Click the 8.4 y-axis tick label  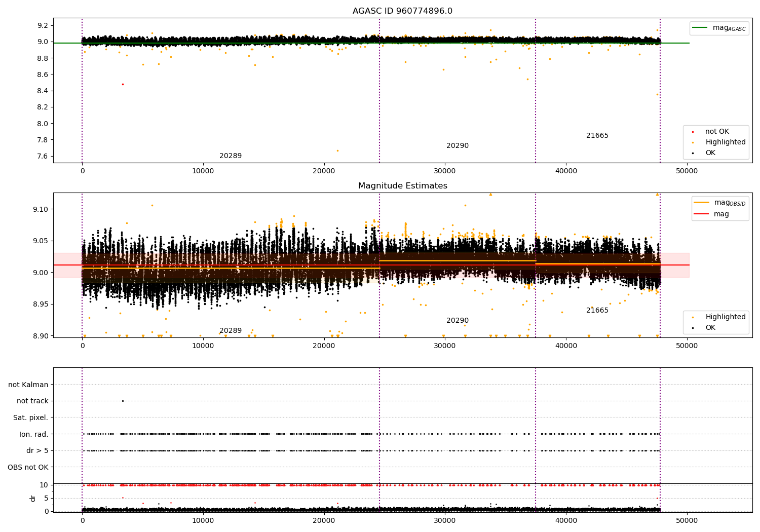tap(43, 91)
